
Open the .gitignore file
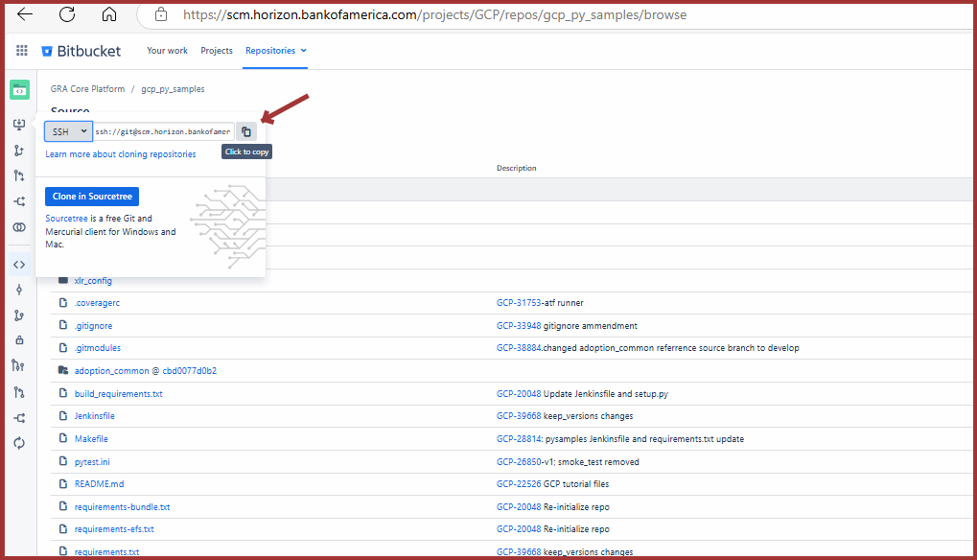coord(93,326)
